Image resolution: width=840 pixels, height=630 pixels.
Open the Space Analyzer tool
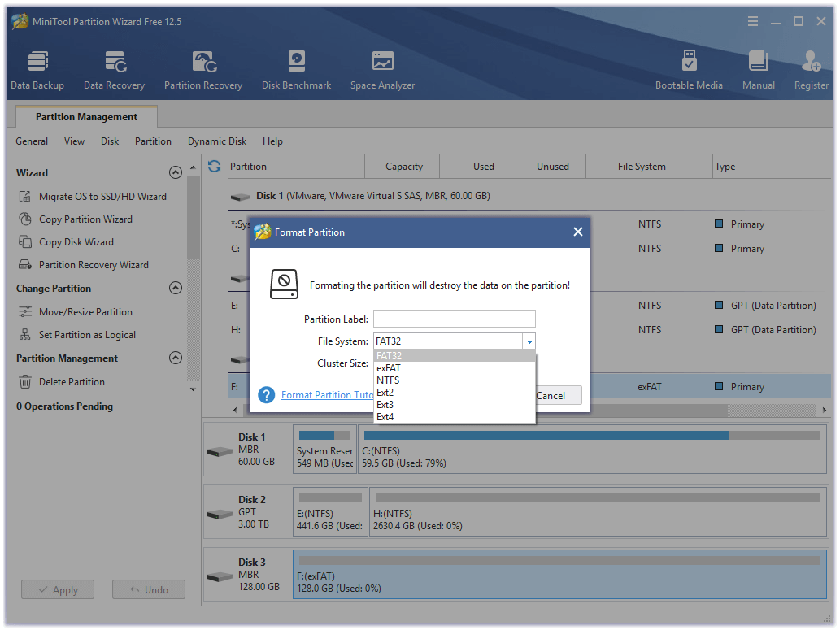[x=382, y=70]
